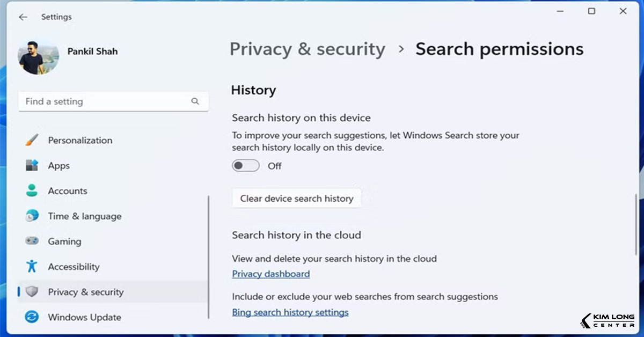Viewport: 644px width, 337px height.
Task: Click the Find a setting search box
Action: [105, 101]
